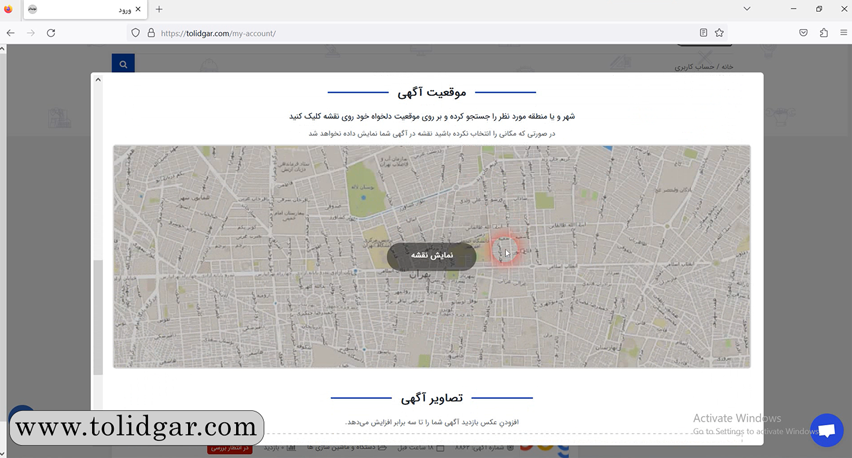The image size is (852, 458).
Task: Click the حساب کاربری breadcrumb link
Action: pos(694,67)
